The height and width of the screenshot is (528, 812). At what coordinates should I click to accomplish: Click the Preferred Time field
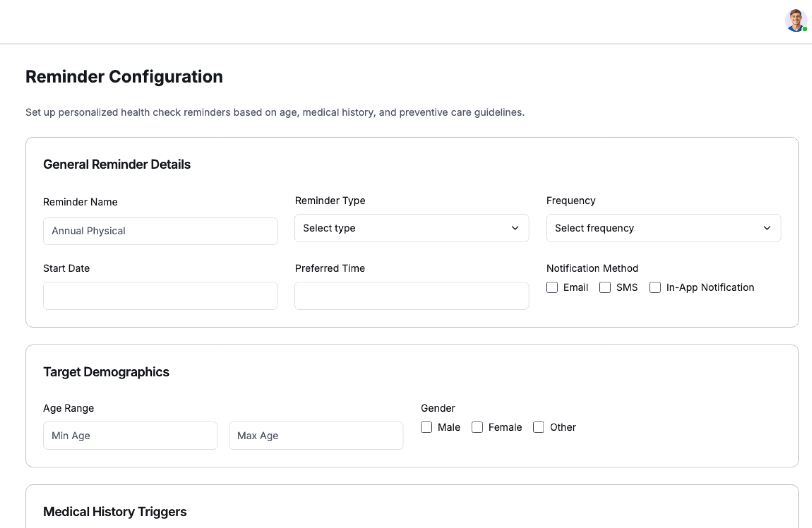click(411, 296)
